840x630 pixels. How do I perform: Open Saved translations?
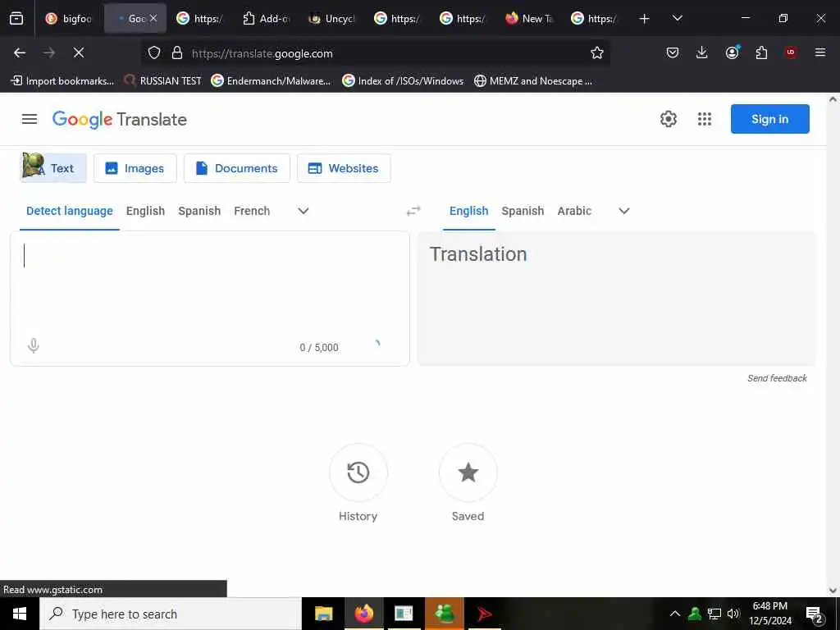[x=468, y=473]
